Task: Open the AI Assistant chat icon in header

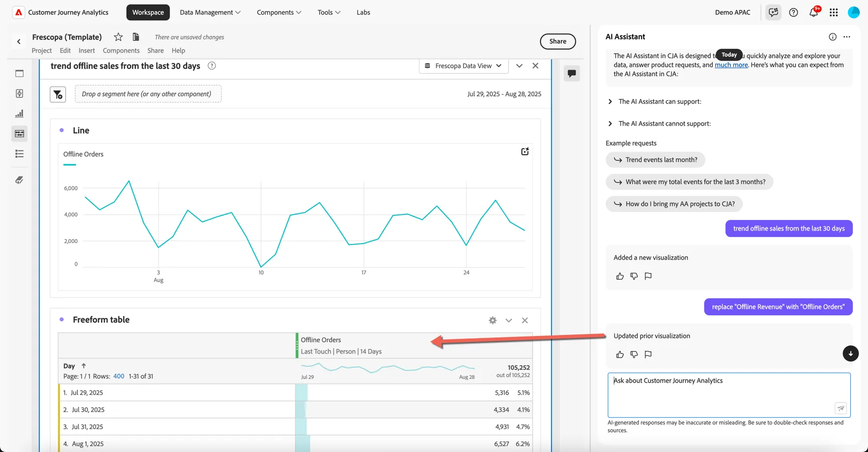Action: click(x=773, y=12)
